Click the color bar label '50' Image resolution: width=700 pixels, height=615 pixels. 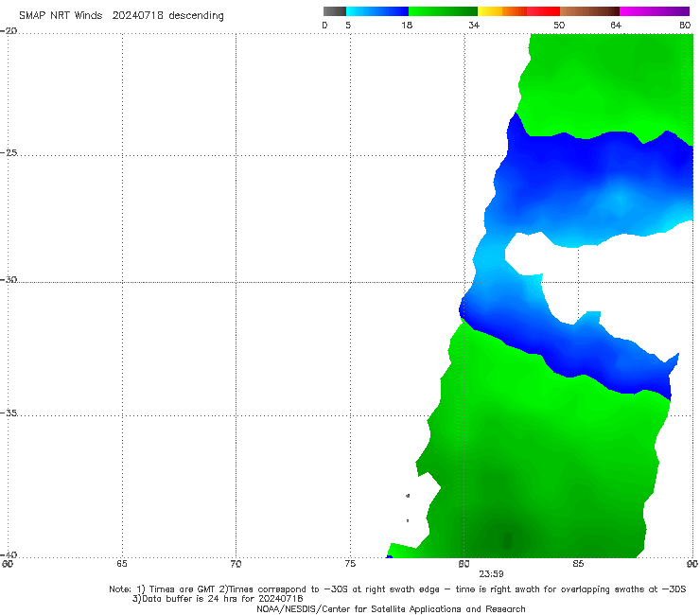pos(559,25)
